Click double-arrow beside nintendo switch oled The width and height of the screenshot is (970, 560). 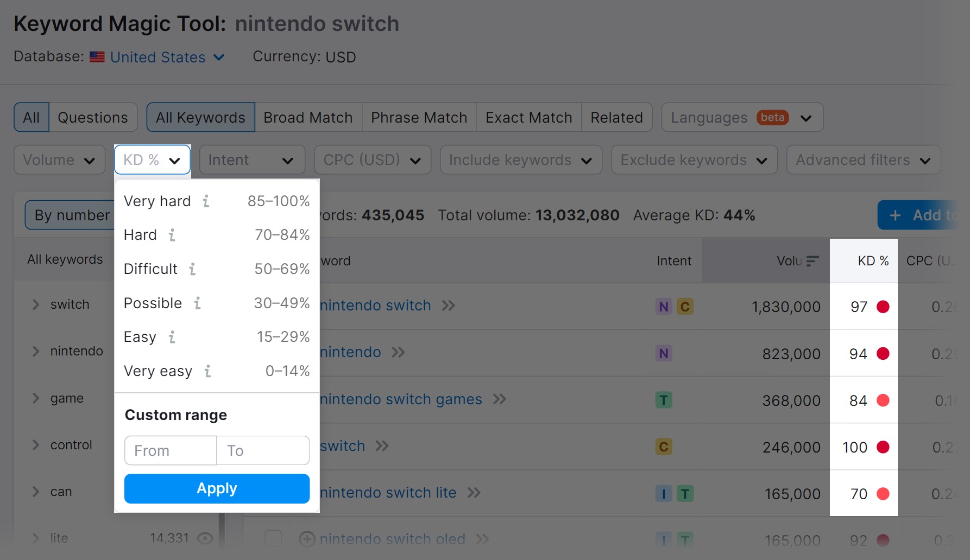coord(482,539)
